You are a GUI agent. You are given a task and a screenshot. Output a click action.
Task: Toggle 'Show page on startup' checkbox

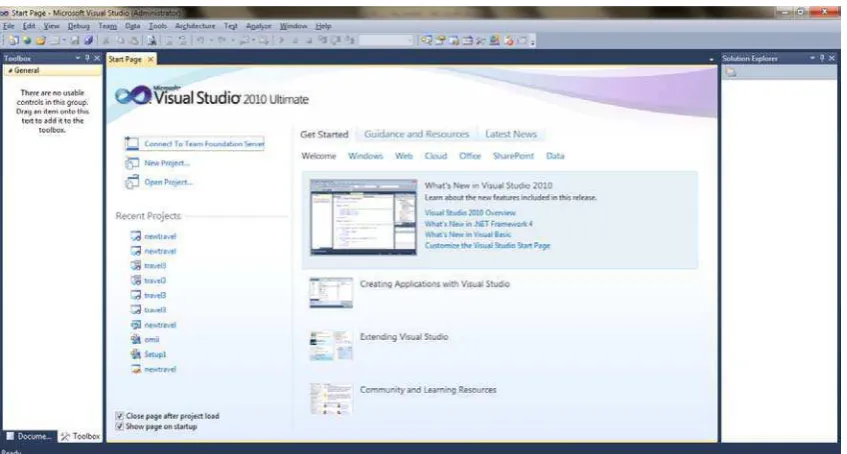tap(120, 426)
